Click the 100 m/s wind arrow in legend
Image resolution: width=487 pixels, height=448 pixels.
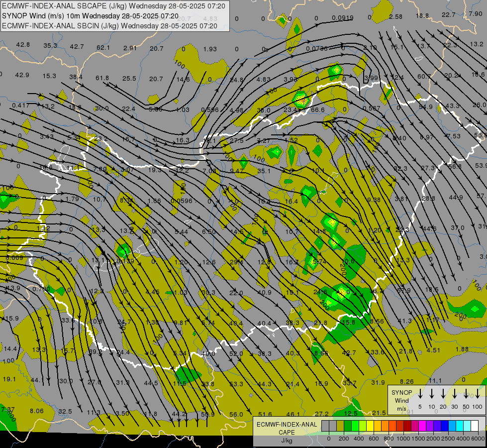[x=478, y=394]
